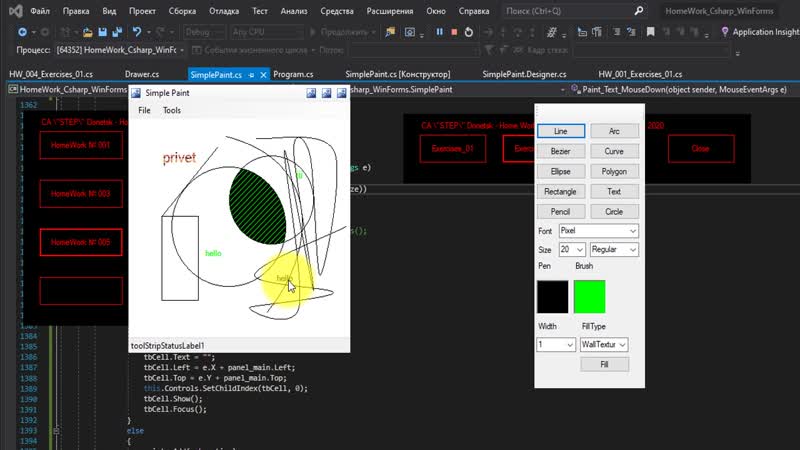Click the Application Insights lightbulb icon
The image size is (800, 450).
pyautogui.click(x=724, y=32)
